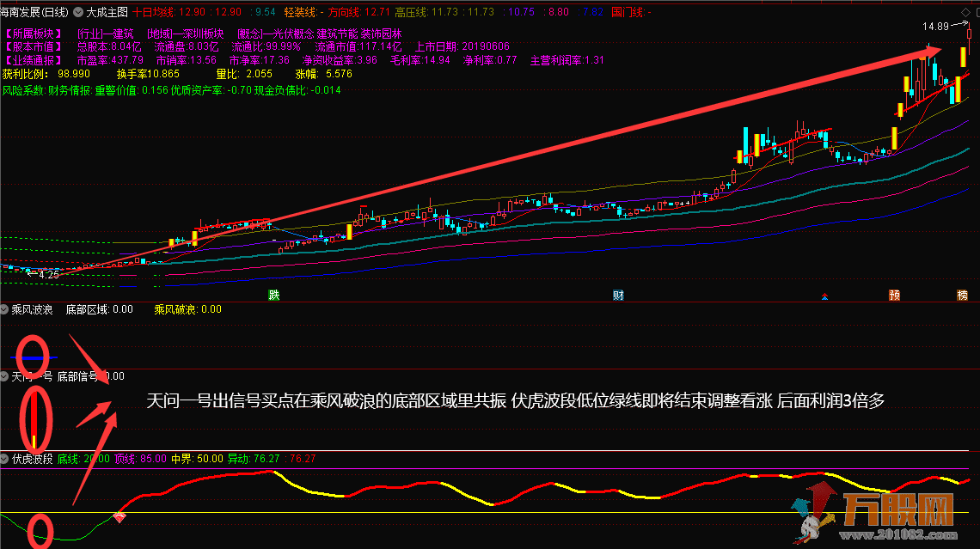Screen dimensions: 980x549
Task: Expand the 天问一号 indicator chevron menu
Action: point(4,376)
